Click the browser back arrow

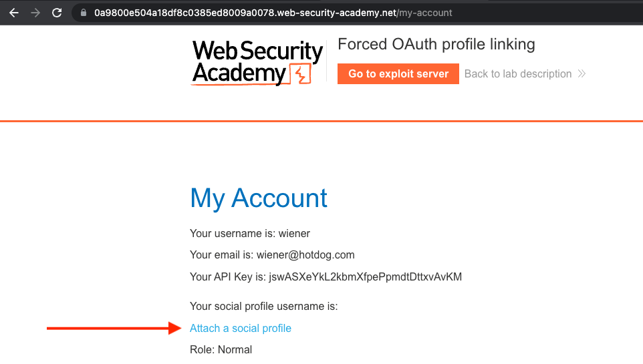pyautogui.click(x=14, y=13)
